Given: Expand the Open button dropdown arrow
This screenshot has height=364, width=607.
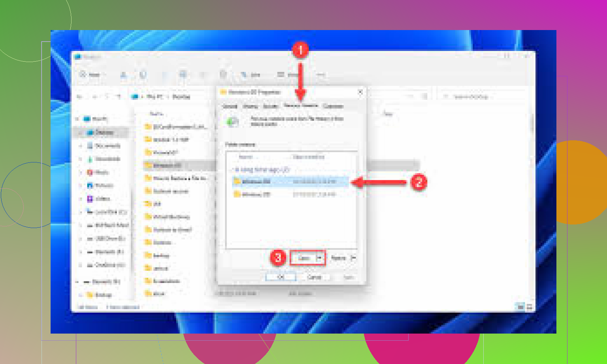Looking at the screenshot, I should coord(320,258).
